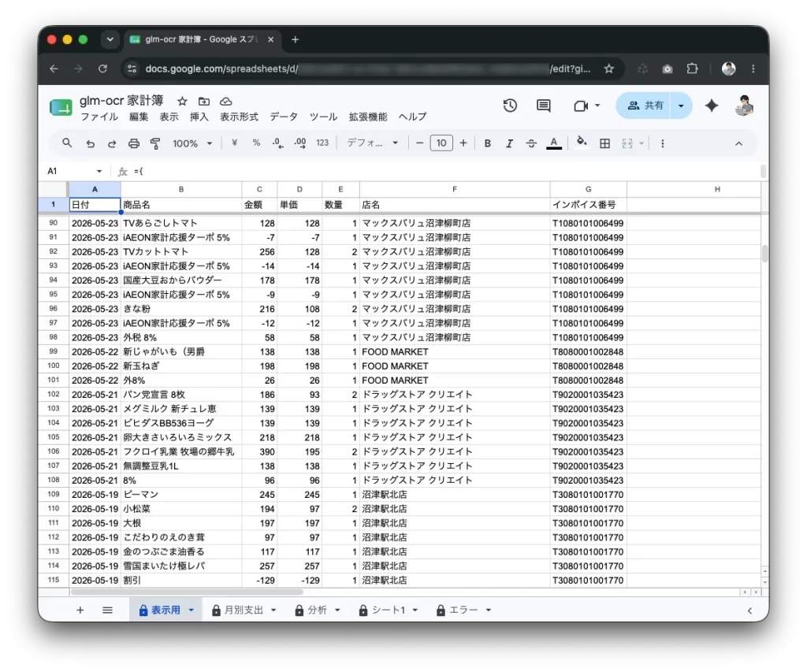Open the text color picker
Viewport: 807px width, 672px height.
[554, 143]
